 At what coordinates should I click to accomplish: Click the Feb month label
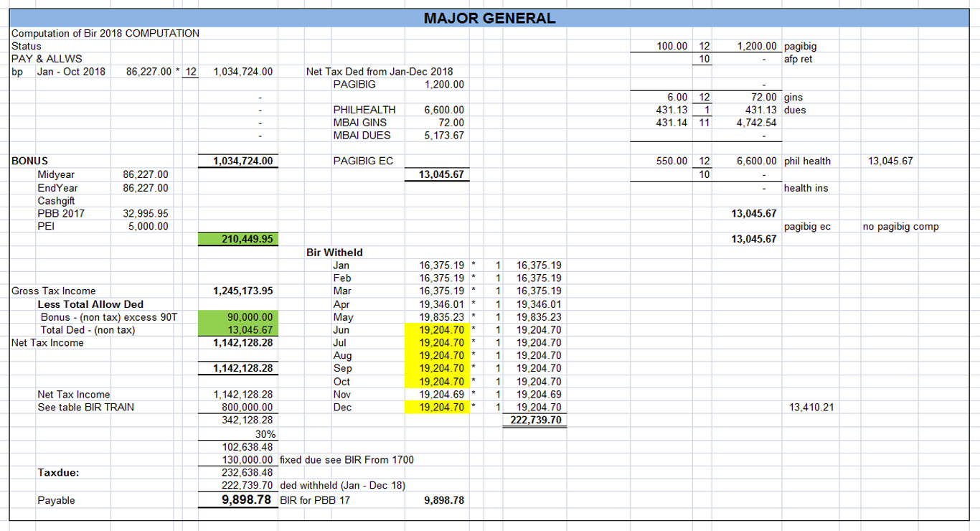click(341, 278)
